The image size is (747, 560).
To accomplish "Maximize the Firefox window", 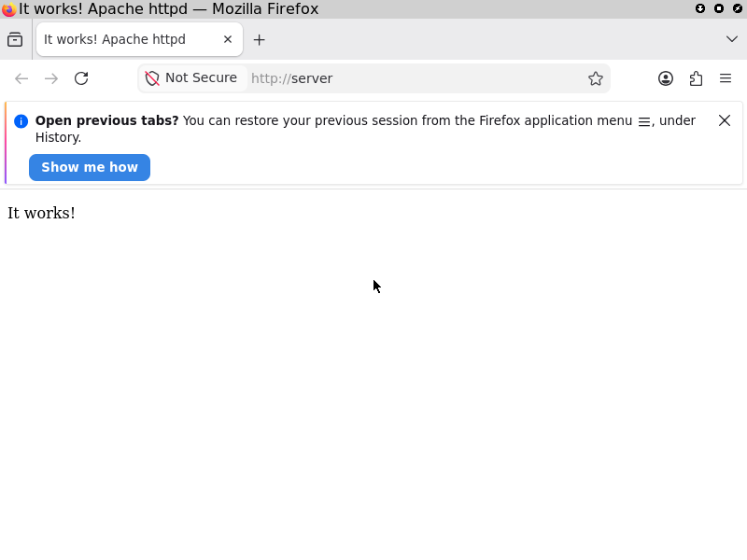I will click(x=719, y=8).
